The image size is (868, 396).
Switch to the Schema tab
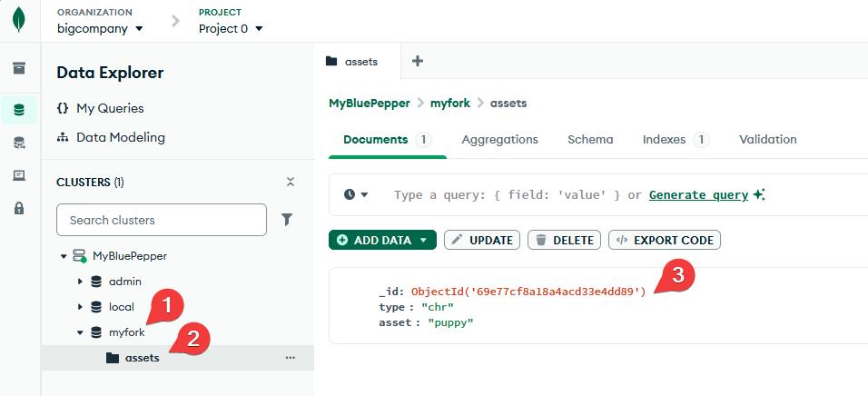pos(590,140)
